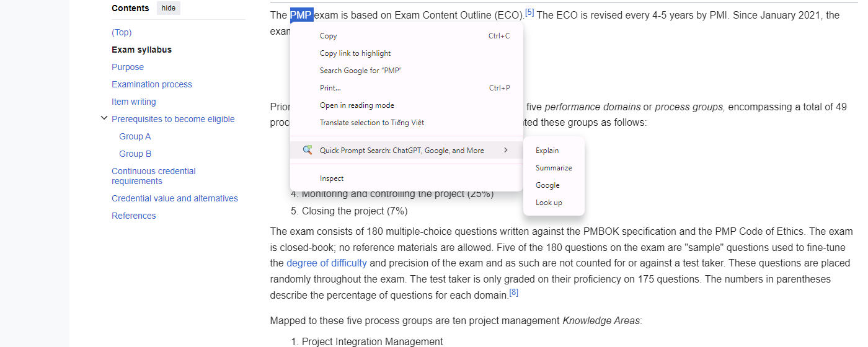The image size is (868, 347).
Task: Collapse the Prerequisites to become eligible section
Action: (x=104, y=118)
